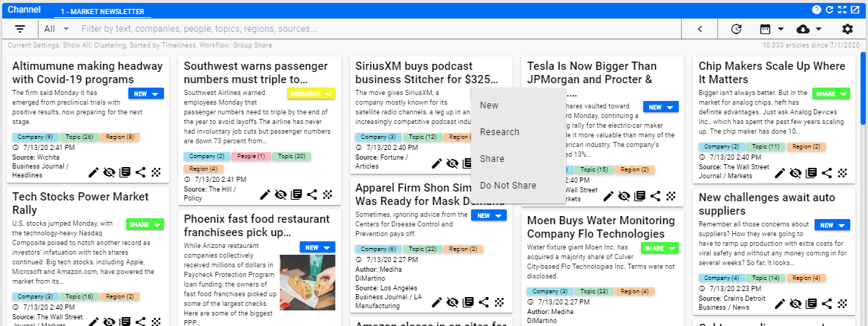This screenshot has width=868, height=326.
Task: Edit the SiriusXM article with pencil icon
Action: (x=437, y=163)
